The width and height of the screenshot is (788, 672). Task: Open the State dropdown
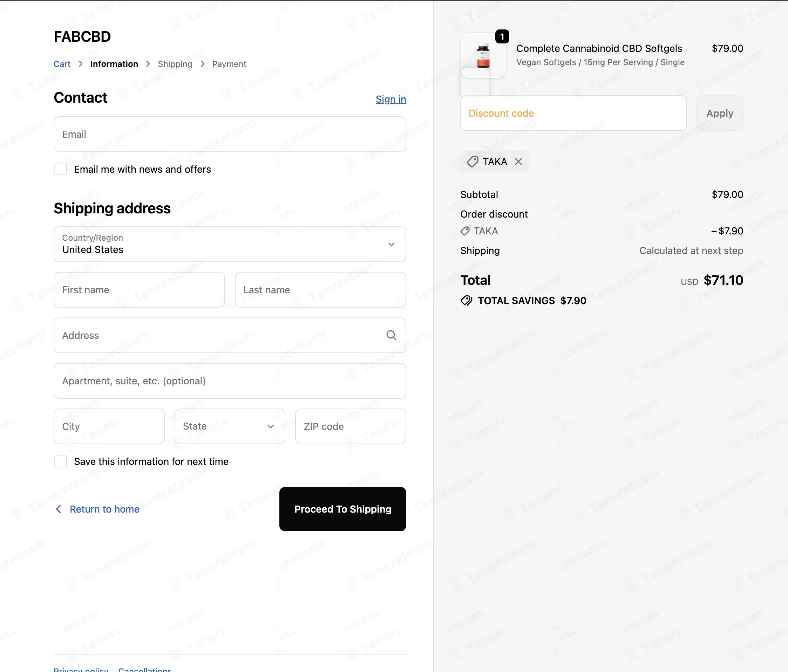pyautogui.click(x=230, y=426)
